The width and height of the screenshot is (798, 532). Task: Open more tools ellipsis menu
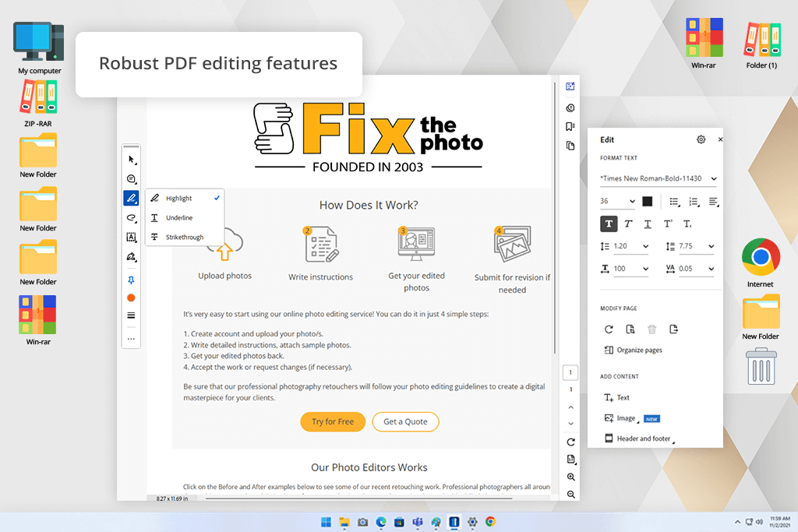131,339
